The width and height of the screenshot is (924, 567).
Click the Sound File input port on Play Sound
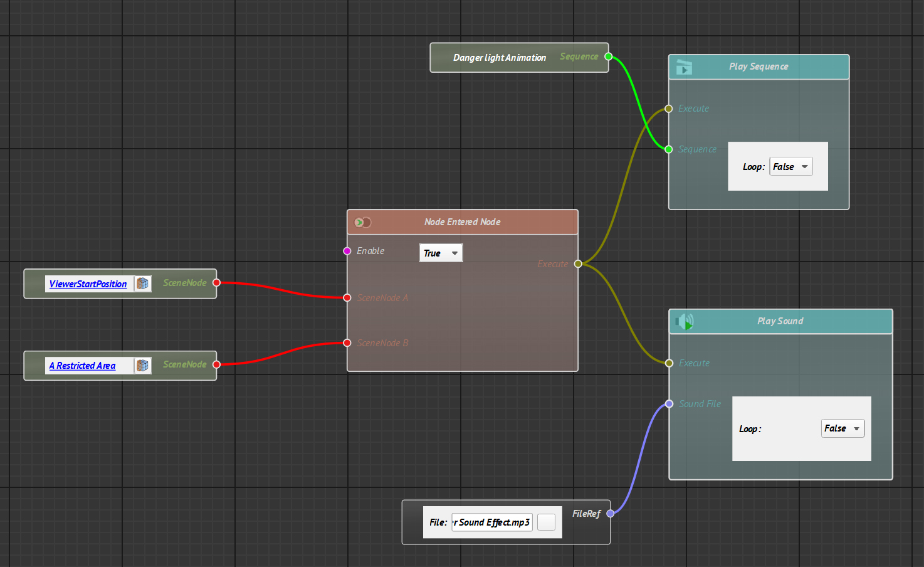point(669,404)
